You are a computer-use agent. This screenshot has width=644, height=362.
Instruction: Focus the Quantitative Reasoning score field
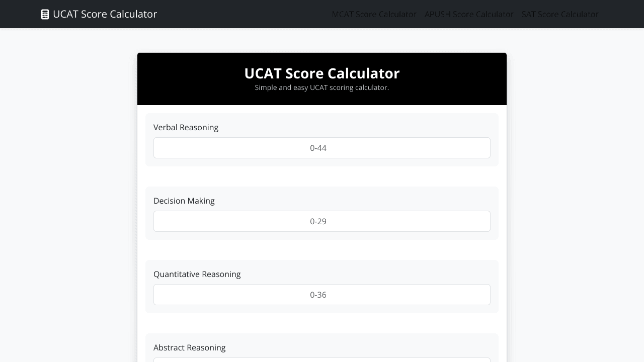[x=322, y=295]
